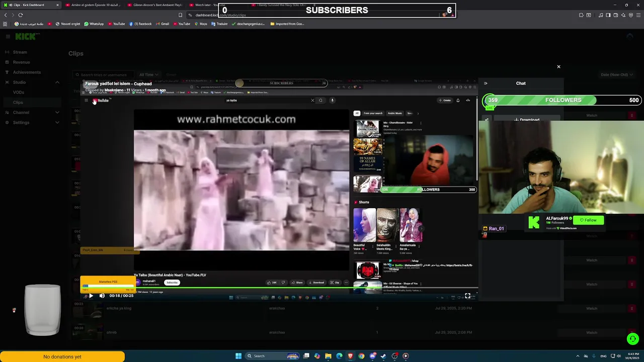The width and height of the screenshot is (644, 362).
Task: Open the Kick sidebar hamburger menu
Action: tap(8, 37)
